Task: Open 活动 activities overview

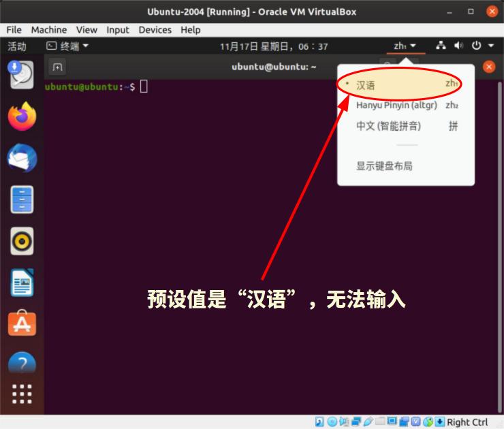Action: pos(17,46)
